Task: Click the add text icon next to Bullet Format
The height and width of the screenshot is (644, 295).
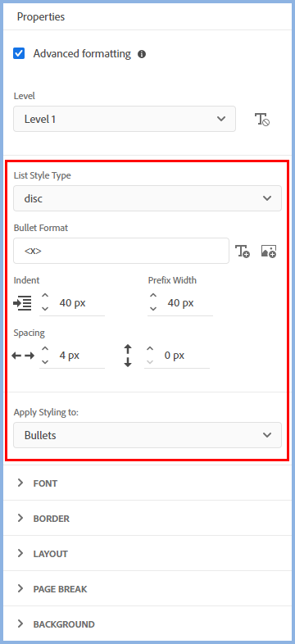Action: tap(243, 251)
